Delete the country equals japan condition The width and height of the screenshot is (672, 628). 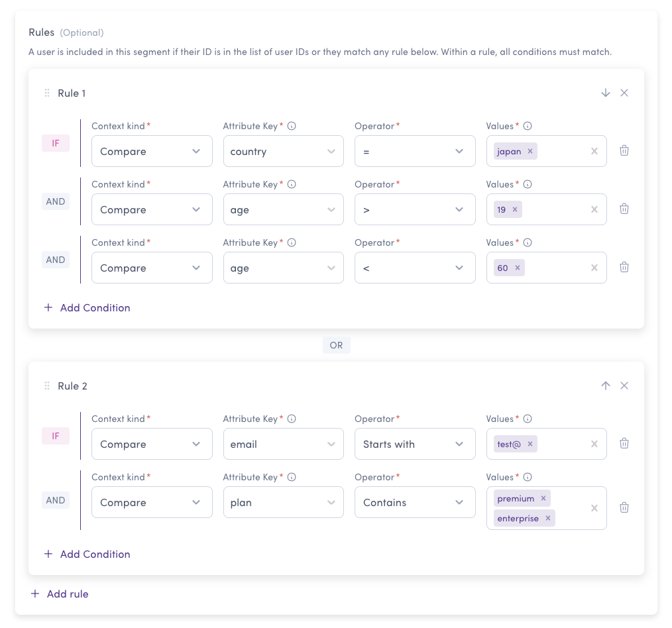coord(624,151)
